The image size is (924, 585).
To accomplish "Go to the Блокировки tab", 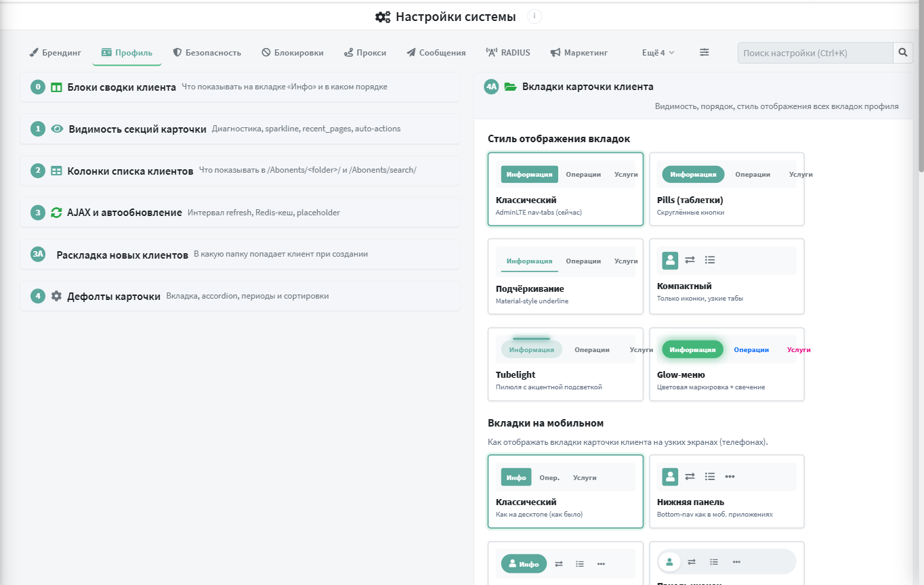I will pyautogui.click(x=293, y=52).
